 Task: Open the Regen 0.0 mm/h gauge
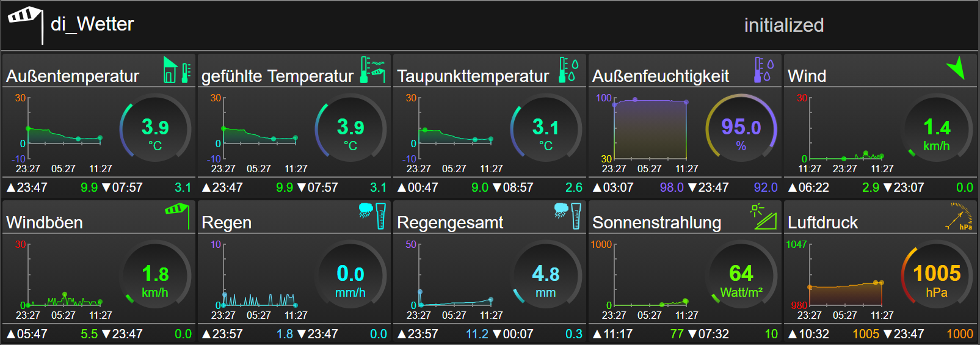coord(350,275)
